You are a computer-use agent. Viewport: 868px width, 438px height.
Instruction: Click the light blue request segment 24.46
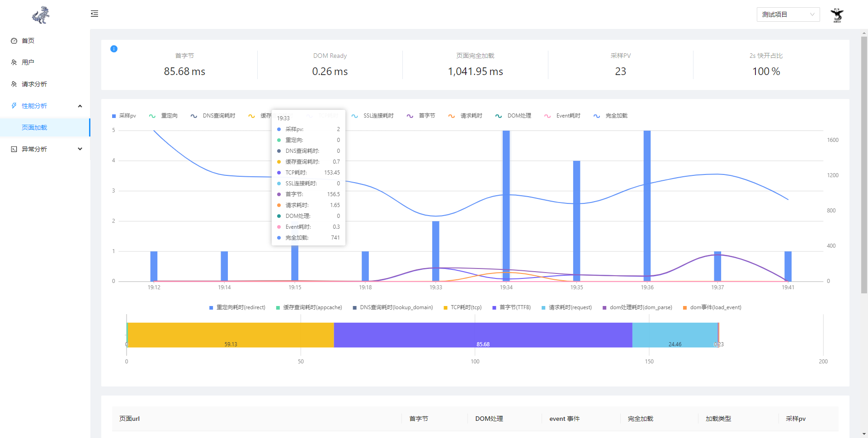coord(675,335)
